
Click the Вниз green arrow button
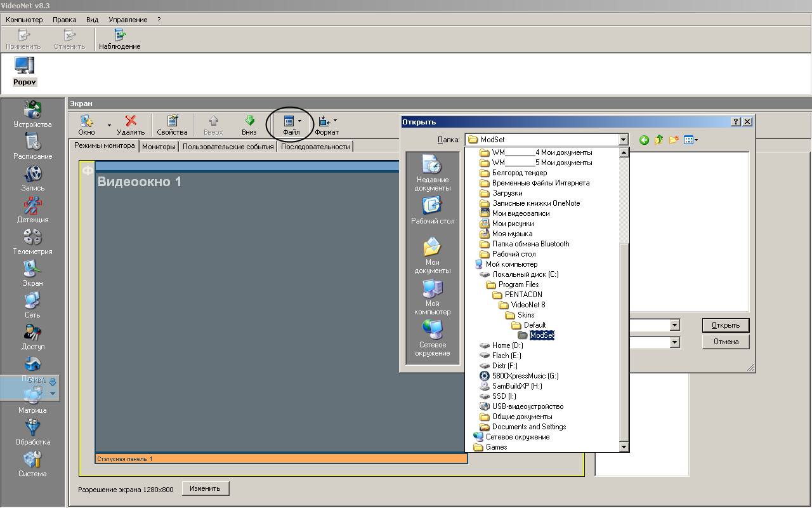point(249,125)
